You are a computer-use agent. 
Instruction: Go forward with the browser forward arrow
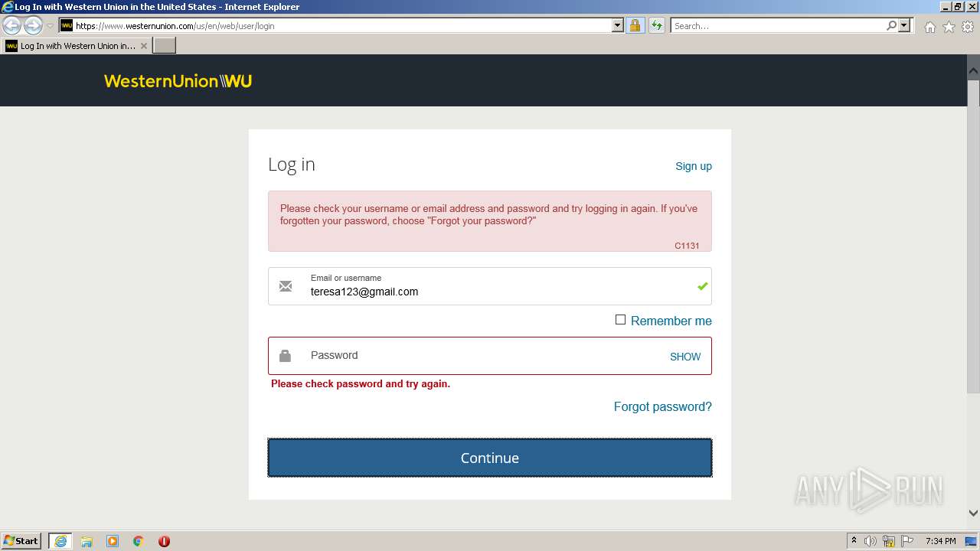click(x=33, y=25)
